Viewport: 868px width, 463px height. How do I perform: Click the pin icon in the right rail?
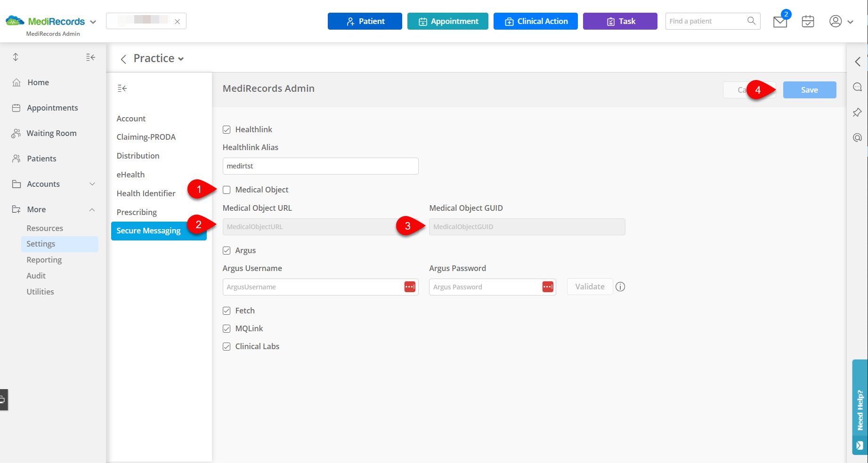coord(857,112)
